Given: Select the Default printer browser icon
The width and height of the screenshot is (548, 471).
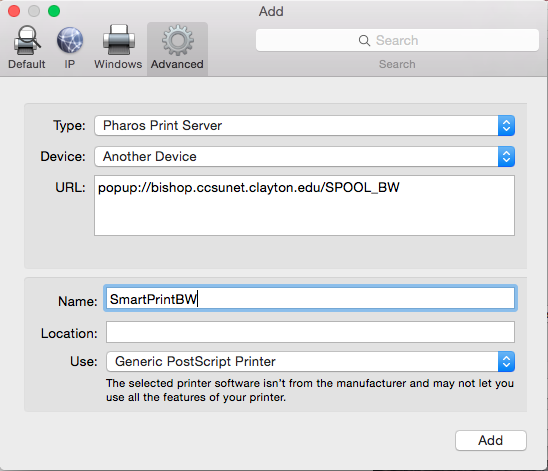Looking at the screenshot, I should coord(27,40).
